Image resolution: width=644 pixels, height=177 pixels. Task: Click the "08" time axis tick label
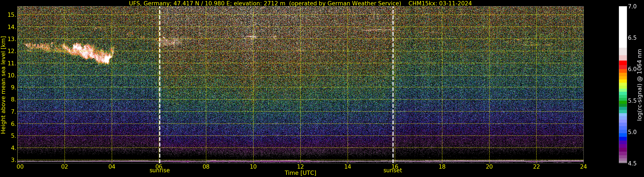click(206, 166)
